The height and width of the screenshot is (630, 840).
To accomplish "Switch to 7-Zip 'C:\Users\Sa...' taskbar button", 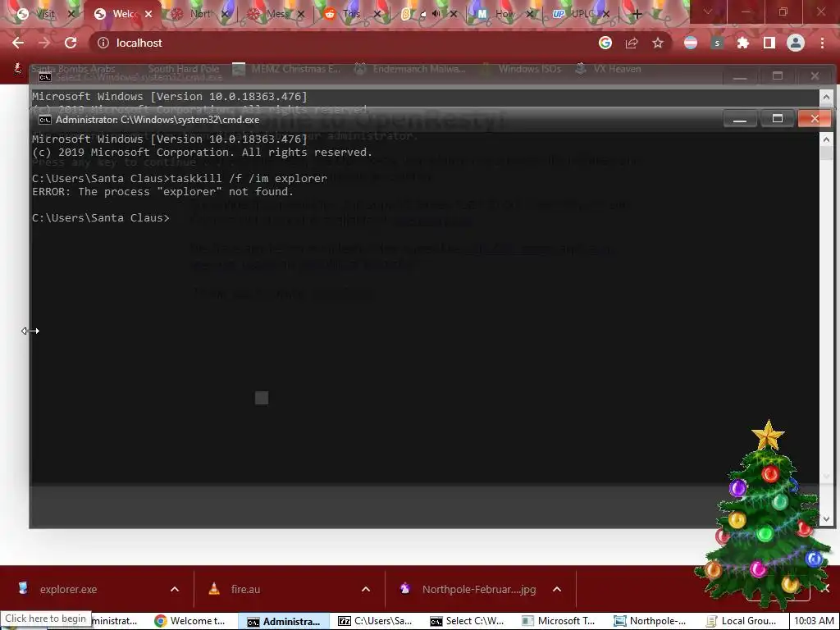I will (376, 621).
